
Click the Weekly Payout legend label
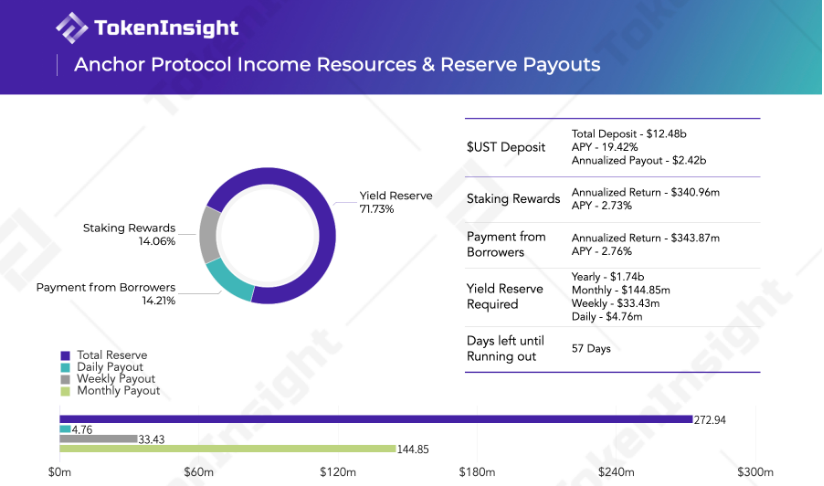[116, 379]
